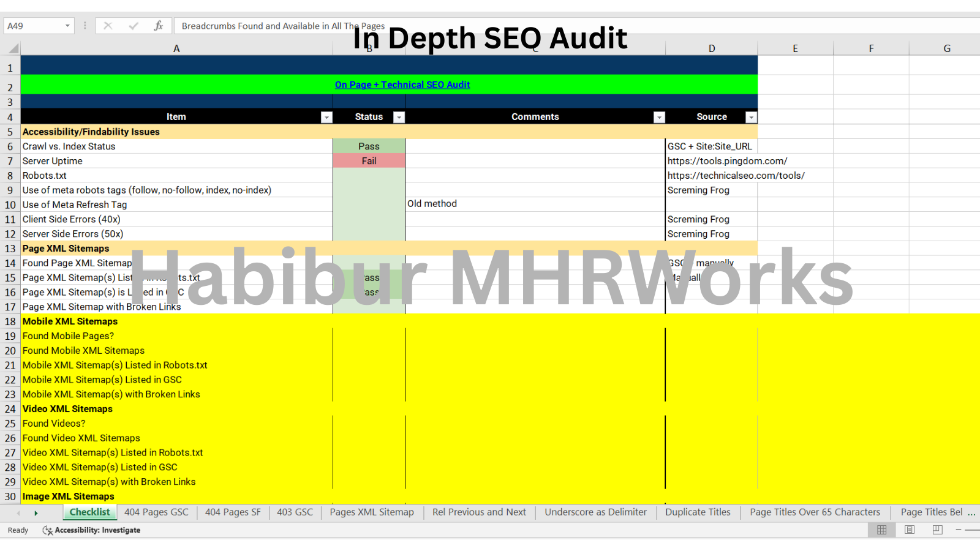This screenshot has width=980, height=551.
Task: Select the Fail status cell for Server Uptime
Action: (x=369, y=161)
